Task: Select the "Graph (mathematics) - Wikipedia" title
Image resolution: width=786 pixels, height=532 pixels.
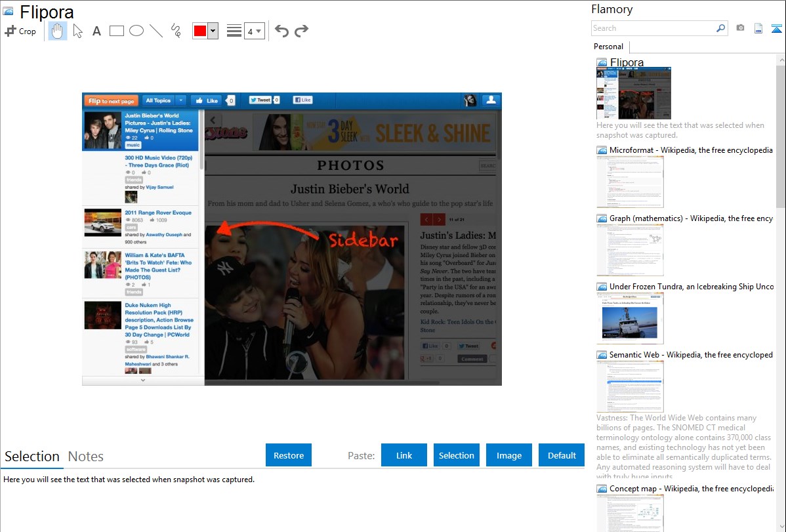Action: tap(691, 218)
